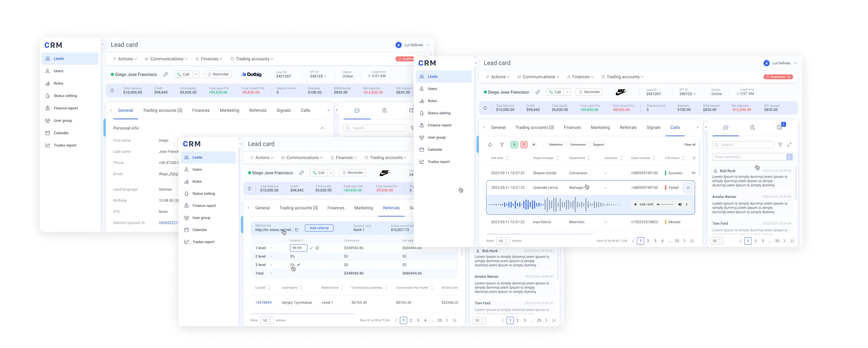
Task: Toggle the red F status filter
Action: click(524, 145)
